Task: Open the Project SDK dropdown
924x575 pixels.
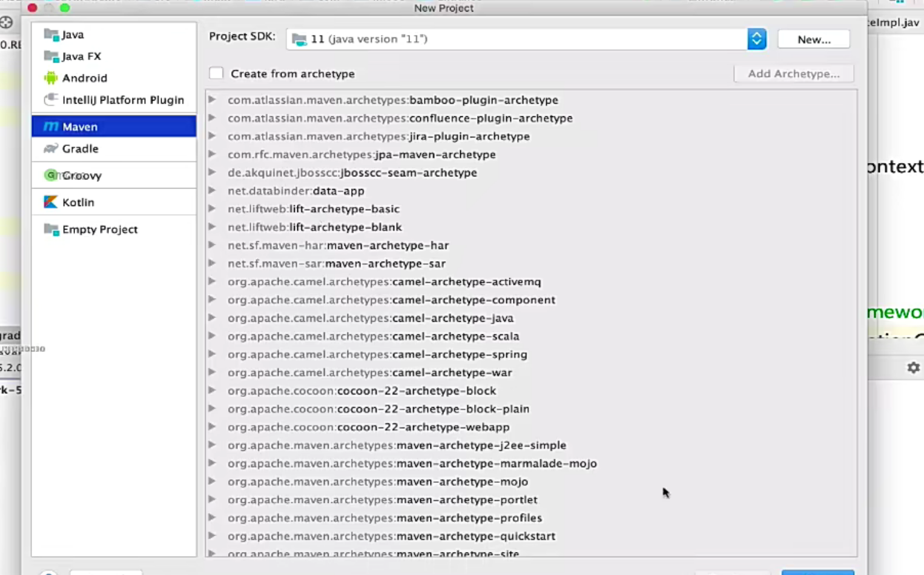Action: 756,39
